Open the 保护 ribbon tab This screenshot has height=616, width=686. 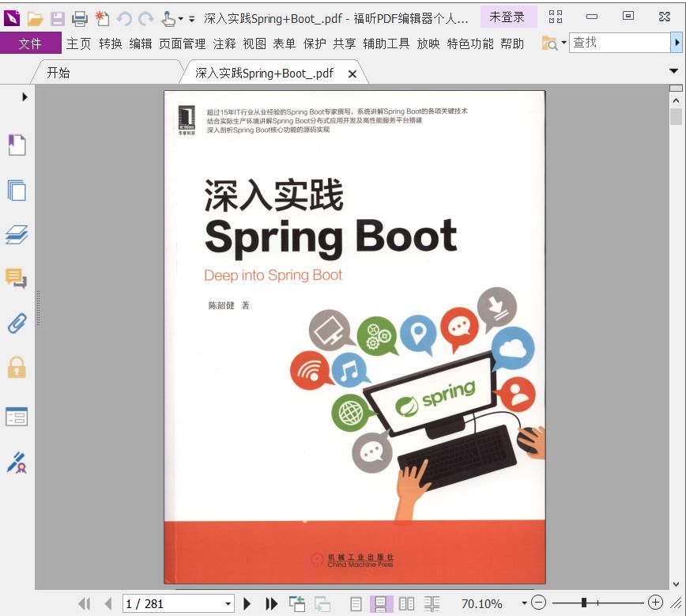coord(315,43)
